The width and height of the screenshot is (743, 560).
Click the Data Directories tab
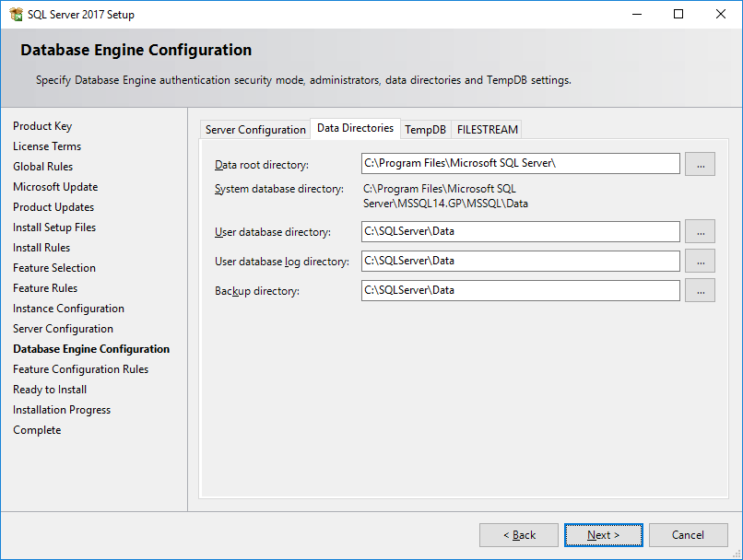(x=355, y=129)
